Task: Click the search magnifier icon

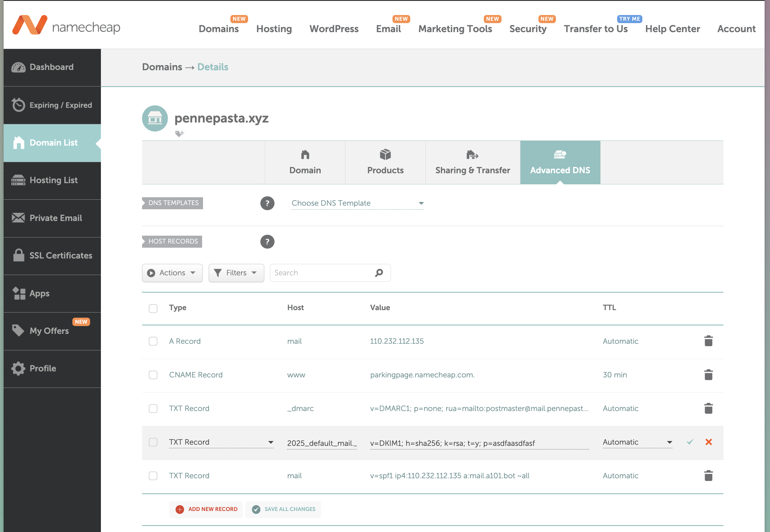Action: (x=379, y=273)
